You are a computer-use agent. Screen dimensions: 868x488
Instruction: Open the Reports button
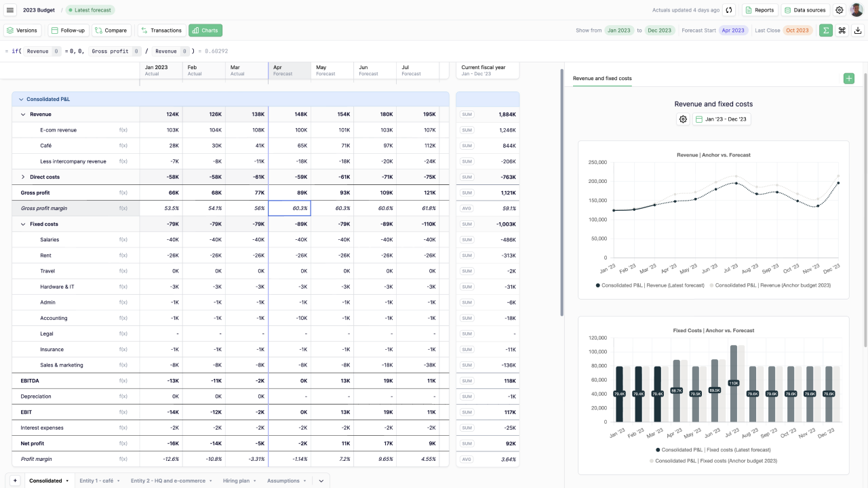[759, 10]
